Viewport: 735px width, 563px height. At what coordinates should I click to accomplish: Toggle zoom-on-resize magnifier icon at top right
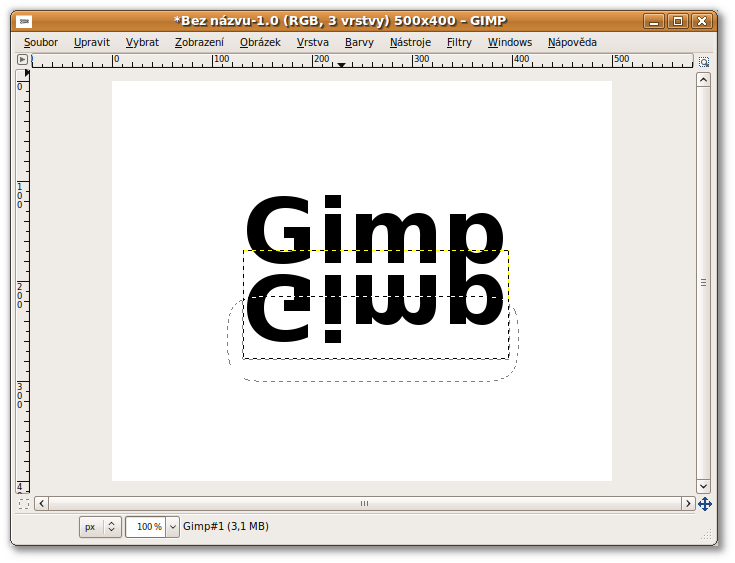pyautogui.click(x=704, y=61)
